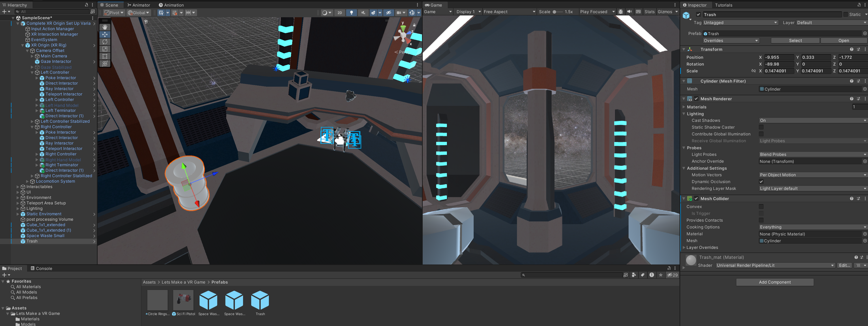
Task: Select the Sci Fi Pistol prefab thumbnail
Action: 183,300
